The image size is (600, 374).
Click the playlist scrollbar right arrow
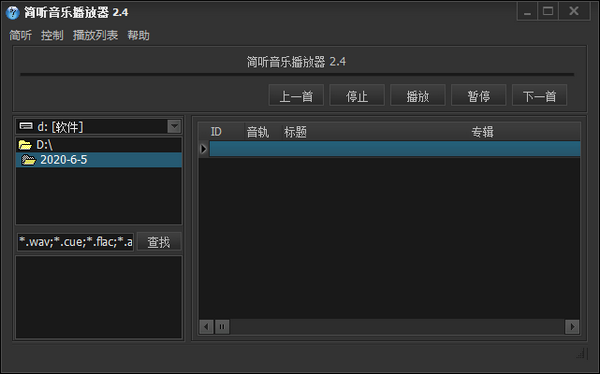[x=572, y=327]
